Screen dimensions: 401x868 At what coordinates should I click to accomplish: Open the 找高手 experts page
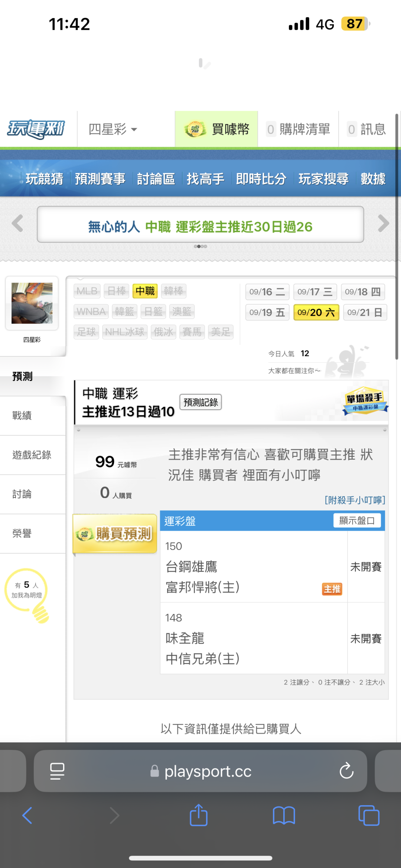206,179
